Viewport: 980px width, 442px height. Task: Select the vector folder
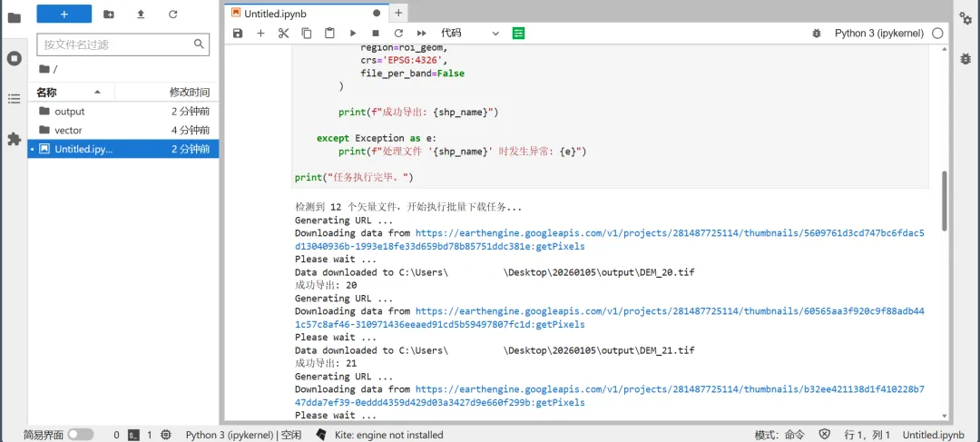[x=123, y=130]
